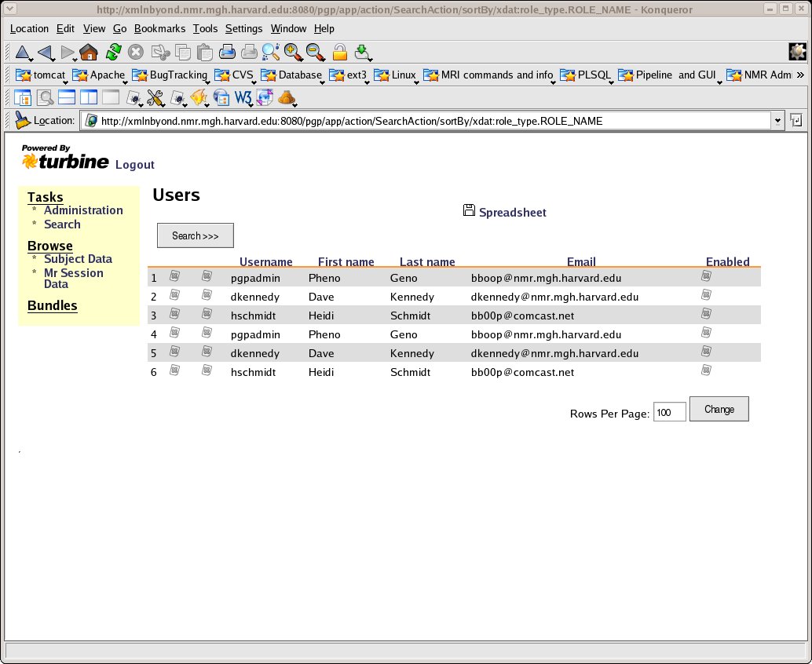This screenshot has width=812, height=664.
Task: Reload the page with green arrows icon
Action: click(x=113, y=53)
